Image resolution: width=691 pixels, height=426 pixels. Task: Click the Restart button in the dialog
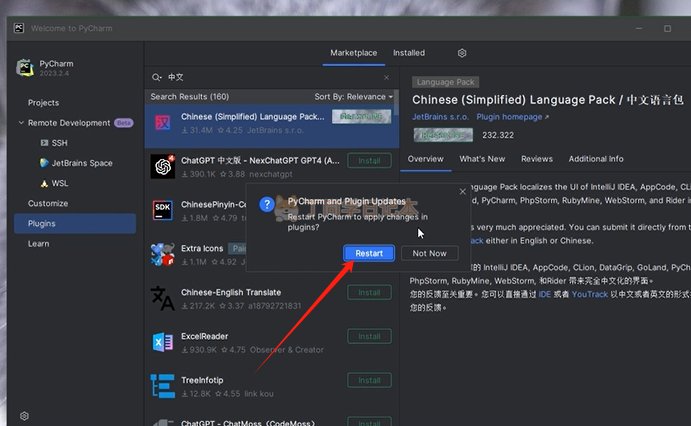pos(369,253)
